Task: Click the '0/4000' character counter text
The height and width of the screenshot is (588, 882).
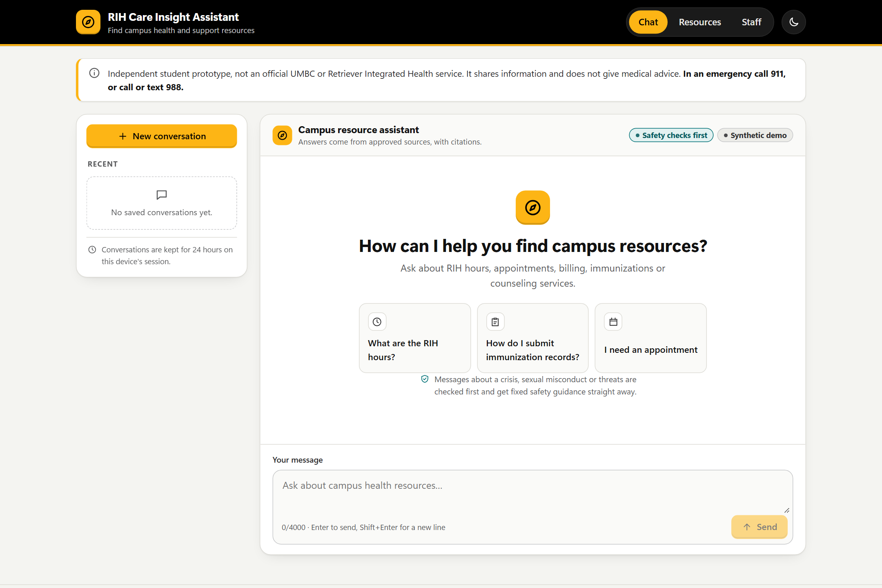Action: pyautogui.click(x=294, y=527)
